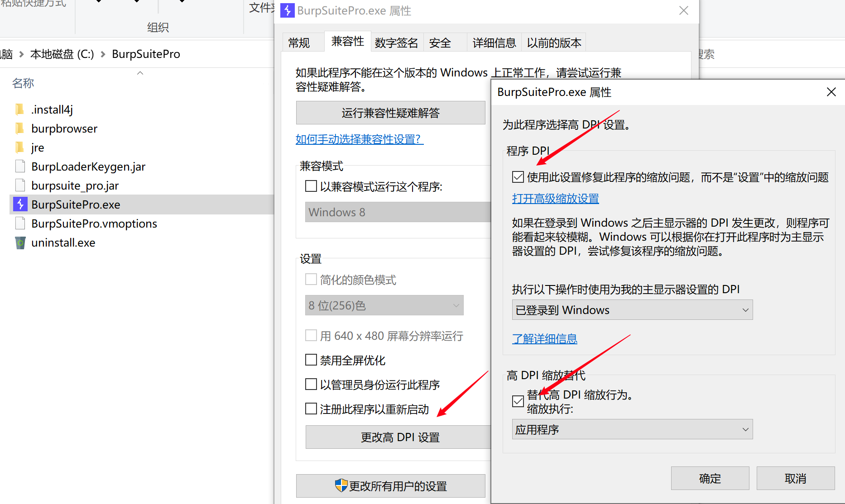Select the burpbrowser folder name
The height and width of the screenshot is (504, 845).
pyautogui.click(x=64, y=128)
